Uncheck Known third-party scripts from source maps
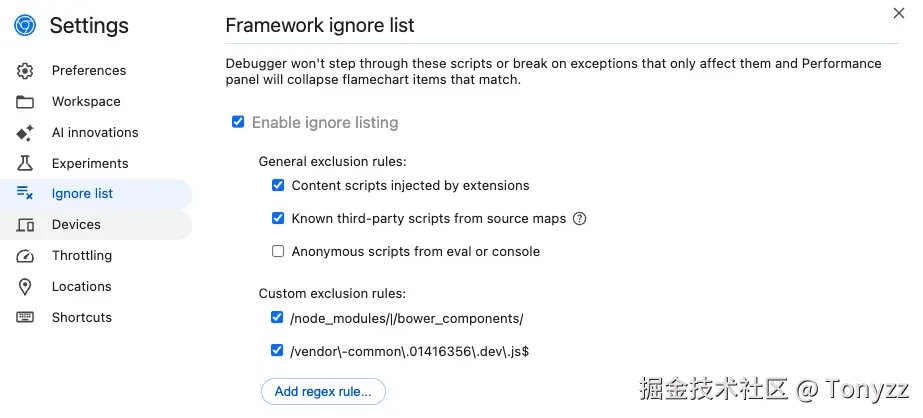This screenshot has width=923, height=418. (278, 218)
